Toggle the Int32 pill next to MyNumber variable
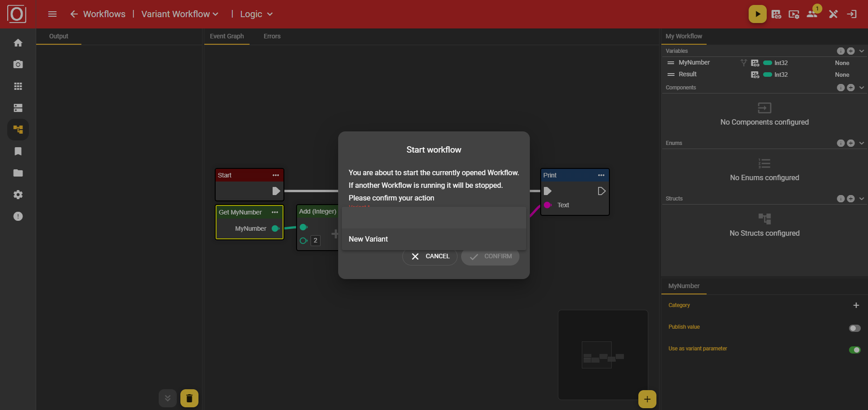The width and height of the screenshot is (868, 410). click(769, 63)
